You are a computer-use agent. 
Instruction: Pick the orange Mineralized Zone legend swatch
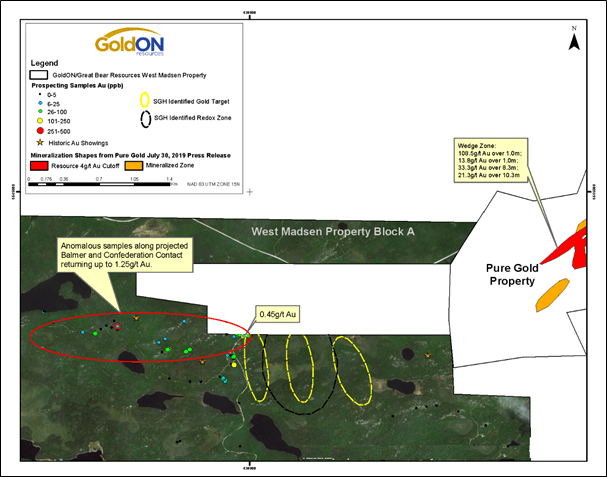tap(134, 166)
